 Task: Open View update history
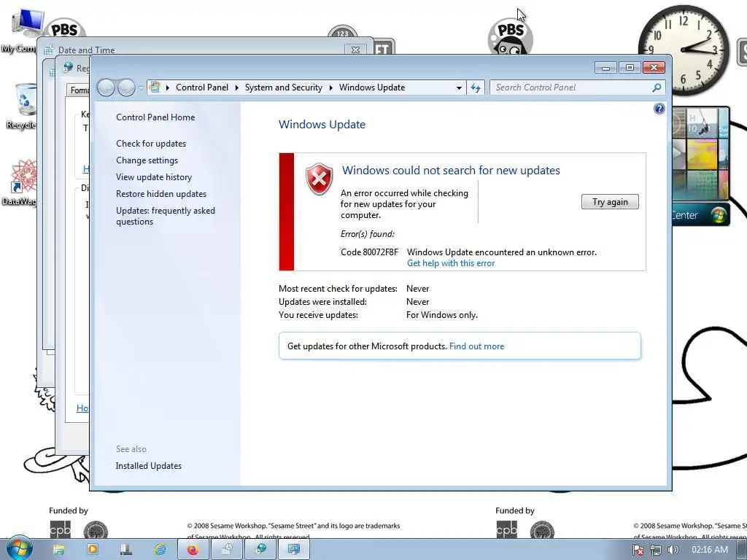(154, 177)
